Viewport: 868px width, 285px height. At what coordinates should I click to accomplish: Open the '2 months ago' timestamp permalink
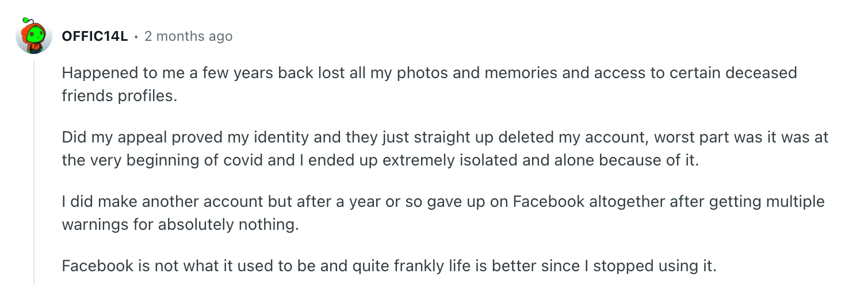(x=188, y=36)
